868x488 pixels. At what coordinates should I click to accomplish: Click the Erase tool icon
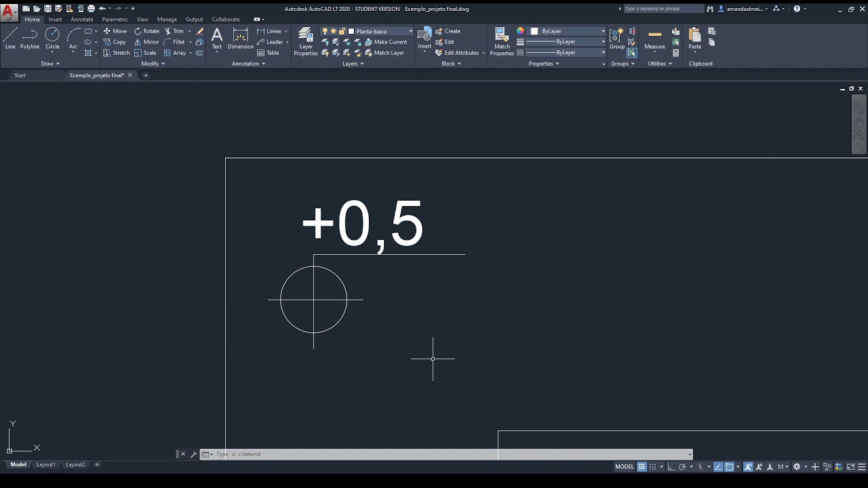[x=199, y=31]
